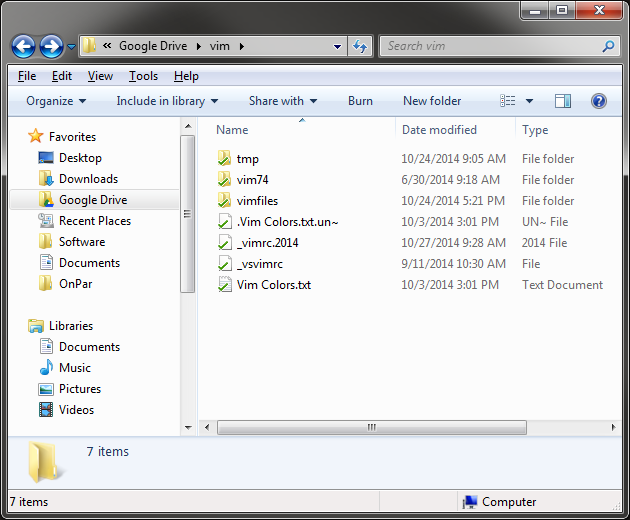630x520 pixels.
Task: Refresh the vim folder view
Action: pos(360,47)
